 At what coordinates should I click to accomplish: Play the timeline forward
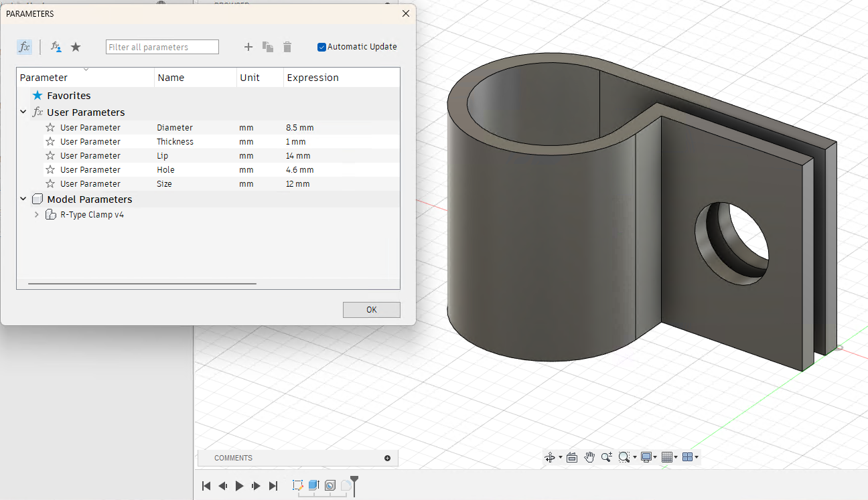[239, 486]
